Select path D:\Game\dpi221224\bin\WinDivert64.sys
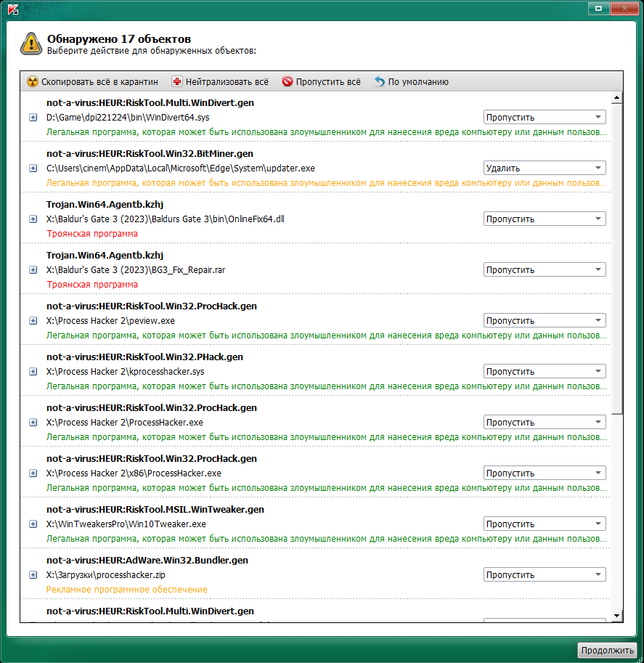The image size is (644, 663). tap(128, 118)
